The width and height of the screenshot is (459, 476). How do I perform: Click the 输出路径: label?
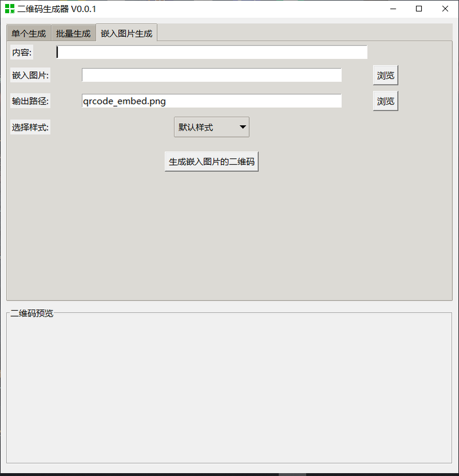coord(30,101)
